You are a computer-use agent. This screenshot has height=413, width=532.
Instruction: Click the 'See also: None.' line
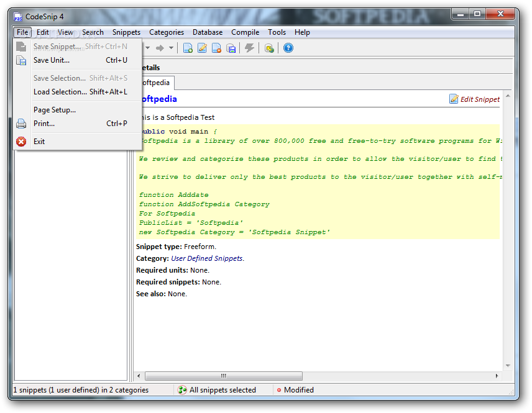coord(162,294)
